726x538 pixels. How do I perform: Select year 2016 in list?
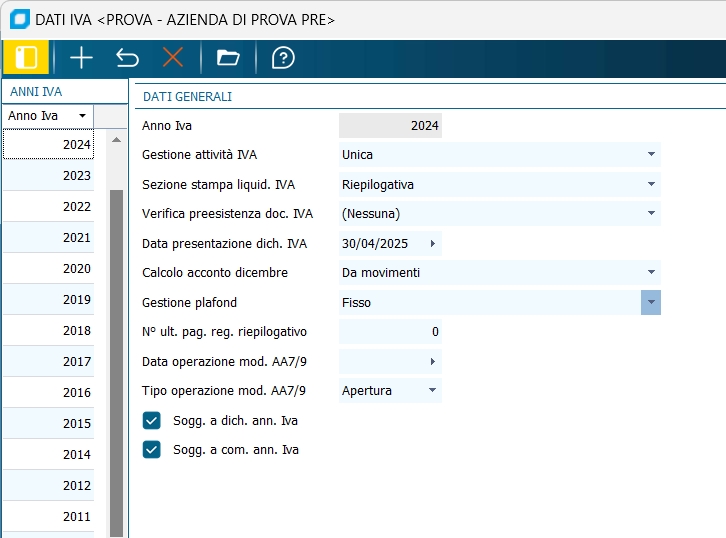pos(49,393)
